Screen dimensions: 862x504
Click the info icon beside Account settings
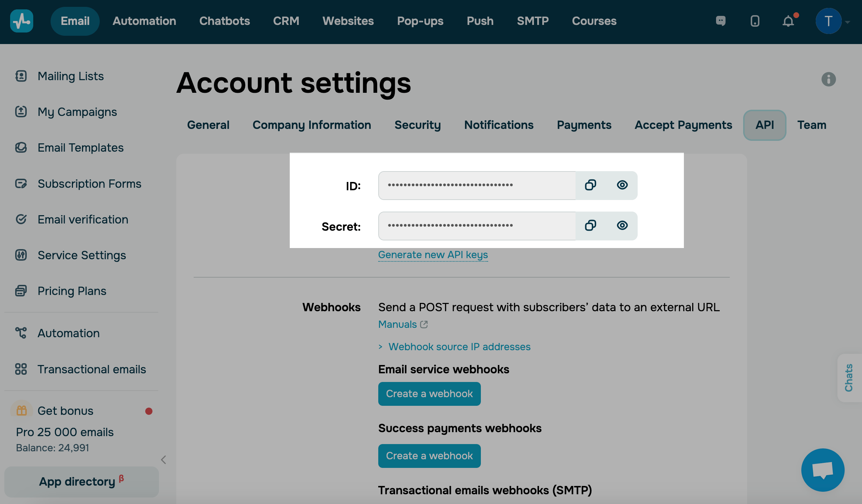828,79
